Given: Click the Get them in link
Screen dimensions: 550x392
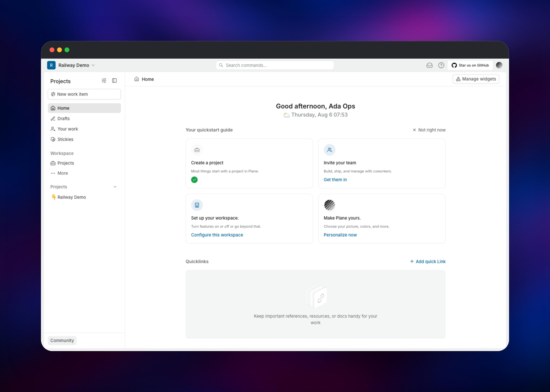Looking at the screenshot, I should (x=335, y=180).
